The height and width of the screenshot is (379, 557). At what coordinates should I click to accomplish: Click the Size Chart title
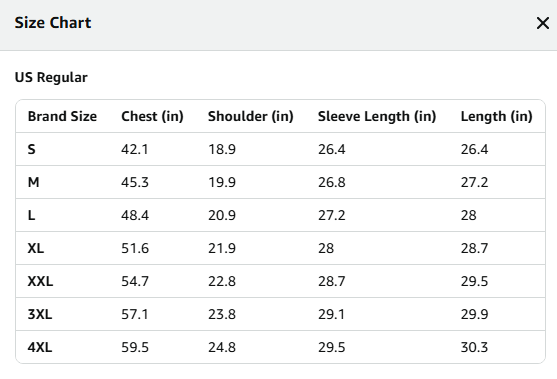[x=53, y=23]
